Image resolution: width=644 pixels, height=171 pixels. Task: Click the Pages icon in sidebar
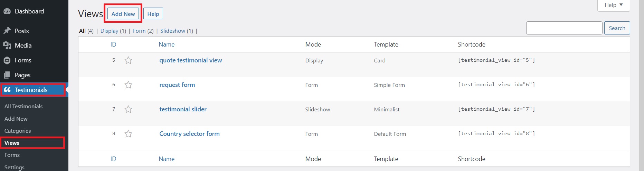(x=7, y=75)
